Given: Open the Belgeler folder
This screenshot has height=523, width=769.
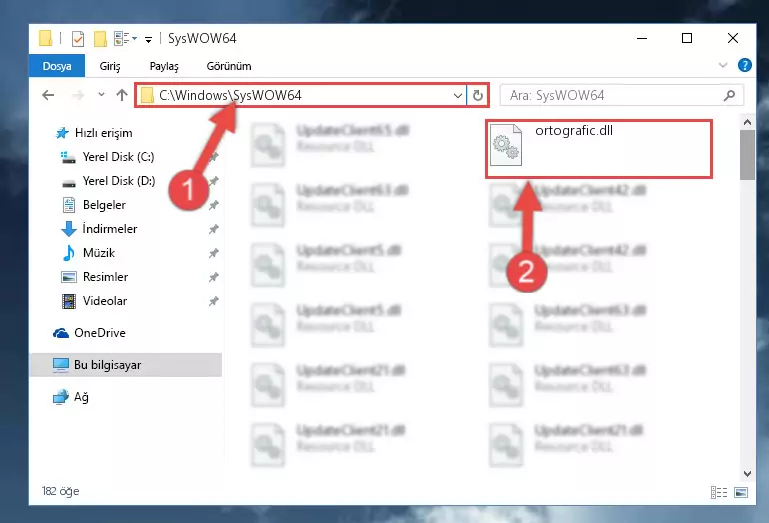Looking at the screenshot, I should pos(94,205).
